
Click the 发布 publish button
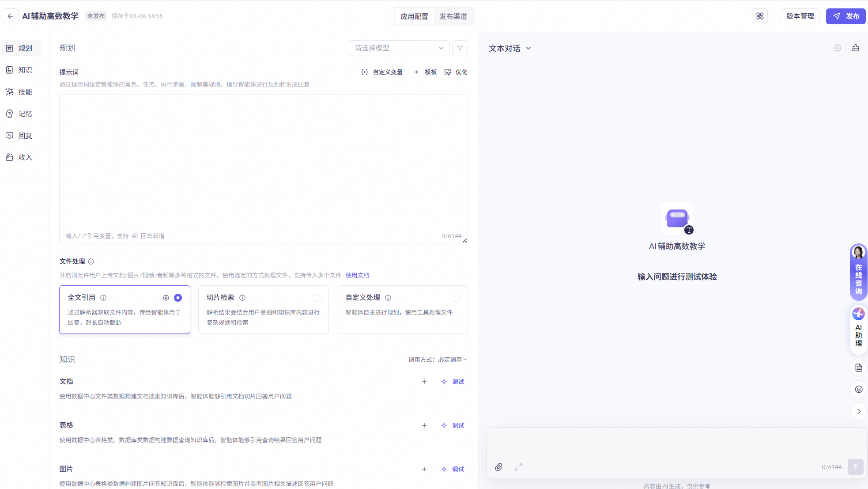point(845,16)
